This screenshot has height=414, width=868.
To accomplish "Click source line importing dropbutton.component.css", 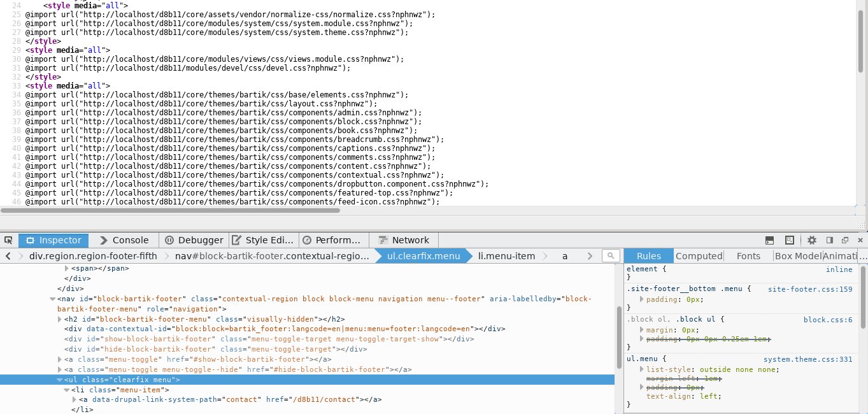I will click(257, 183).
